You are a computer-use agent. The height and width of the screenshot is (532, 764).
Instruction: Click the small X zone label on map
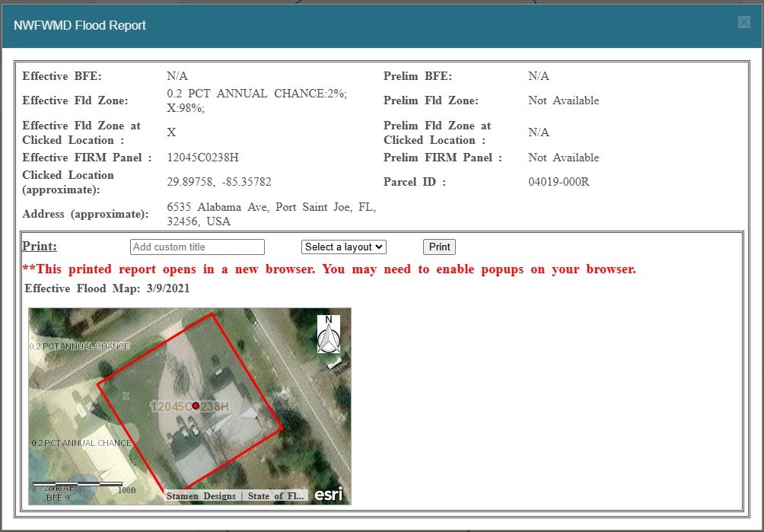[x=126, y=395]
